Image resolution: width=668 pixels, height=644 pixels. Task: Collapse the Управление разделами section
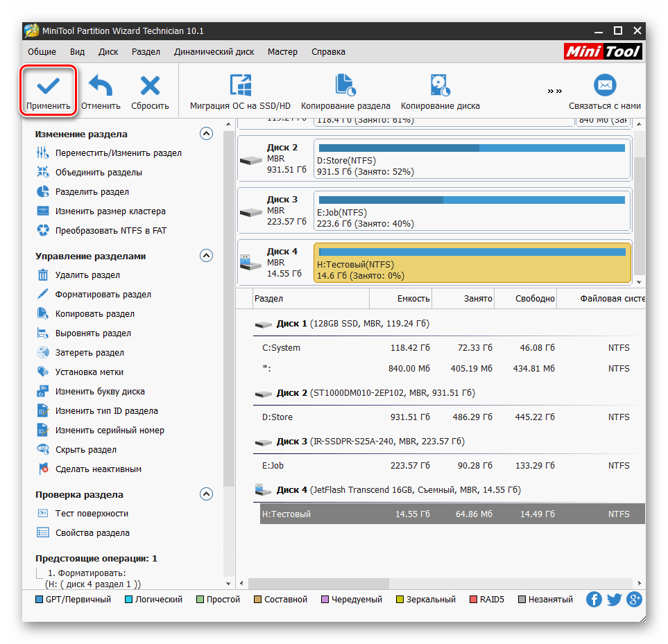coord(206,256)
